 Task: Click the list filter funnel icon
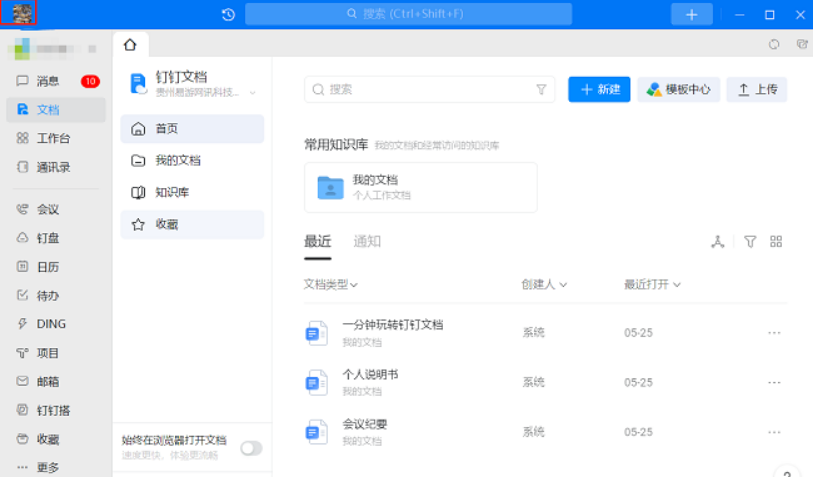(750, 242)
